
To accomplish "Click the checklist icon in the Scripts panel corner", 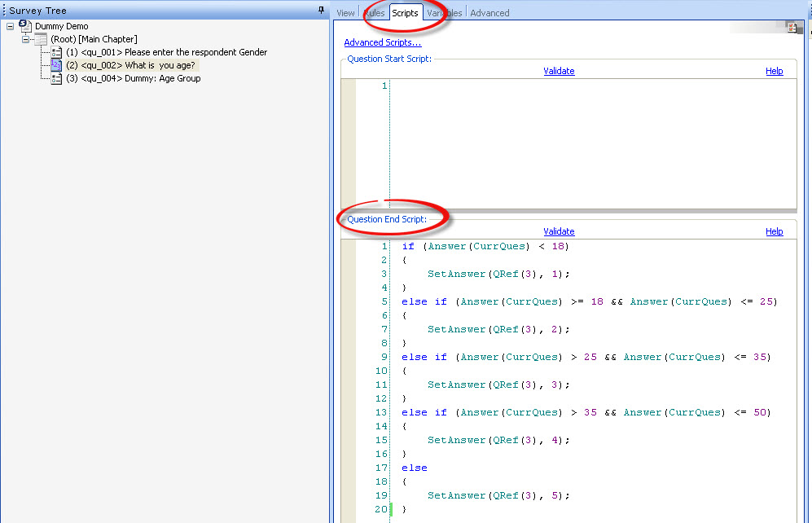I will pos(792,27).
